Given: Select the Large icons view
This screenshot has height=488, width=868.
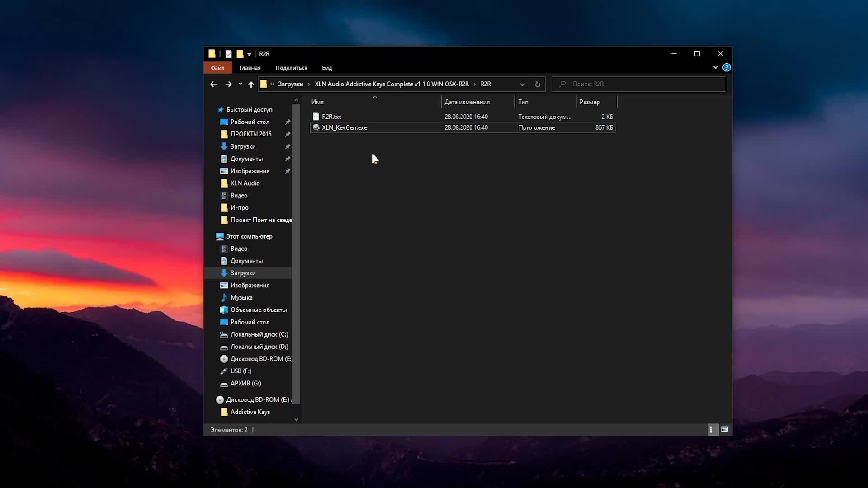Looking at the screenshot, I should (724, 430).
